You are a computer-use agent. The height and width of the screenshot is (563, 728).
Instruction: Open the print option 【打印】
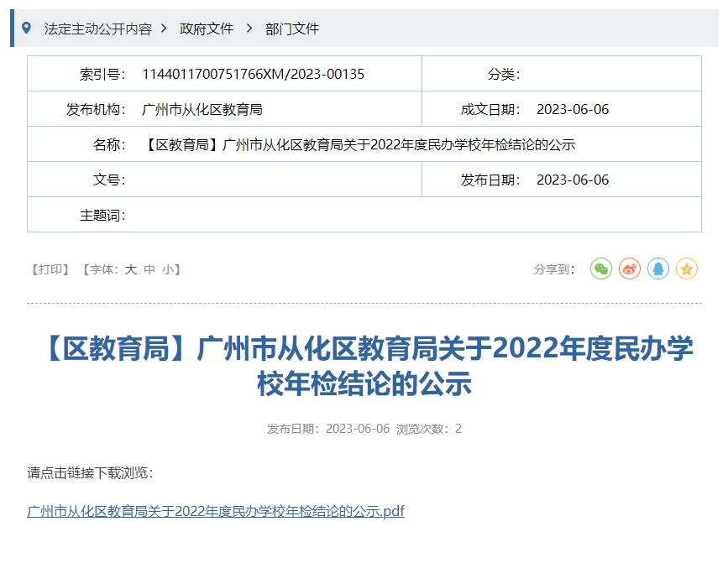pos(50,269)
